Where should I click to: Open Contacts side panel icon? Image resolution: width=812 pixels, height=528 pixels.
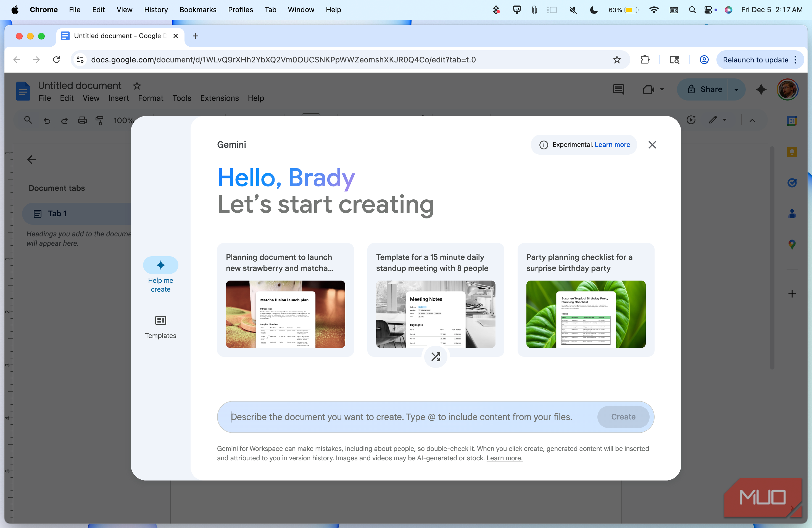tap(792, 214)
